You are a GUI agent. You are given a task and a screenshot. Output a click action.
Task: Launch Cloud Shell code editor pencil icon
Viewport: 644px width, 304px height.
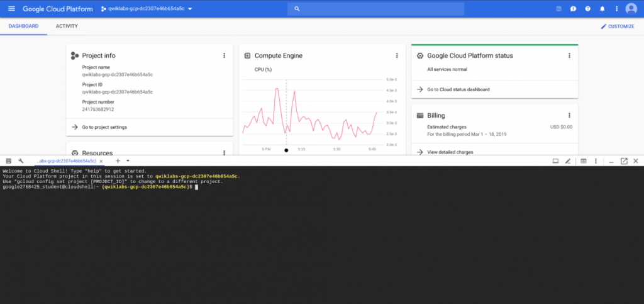tap(568, 161)
